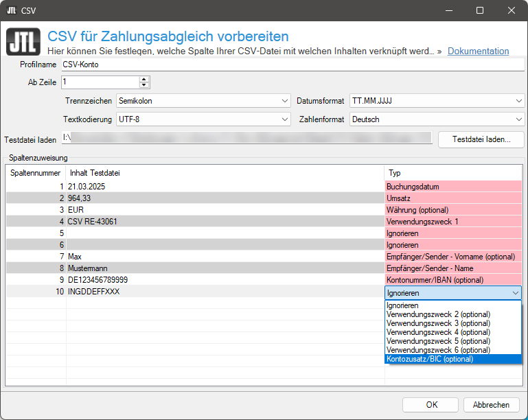Pick Verwendungszweck 6 (optional) from list
528x420 pixels.
(x=453, y=350)
